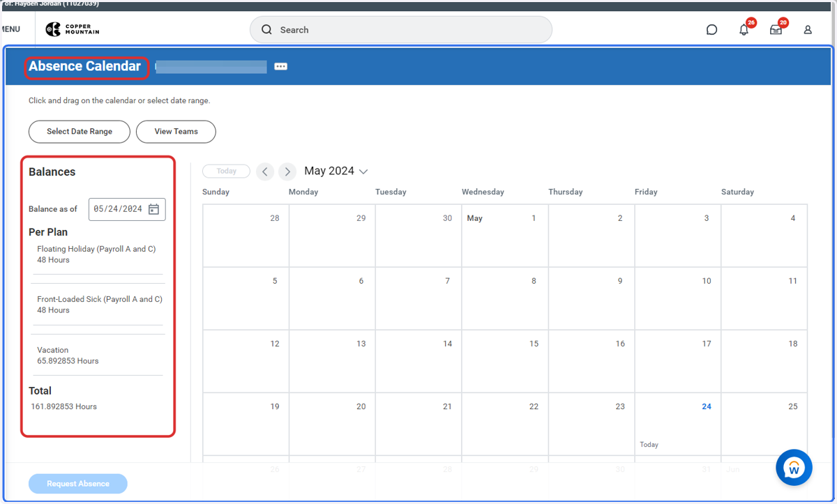Open the MENU navigation
837x504 pixels.
[10, 29]
